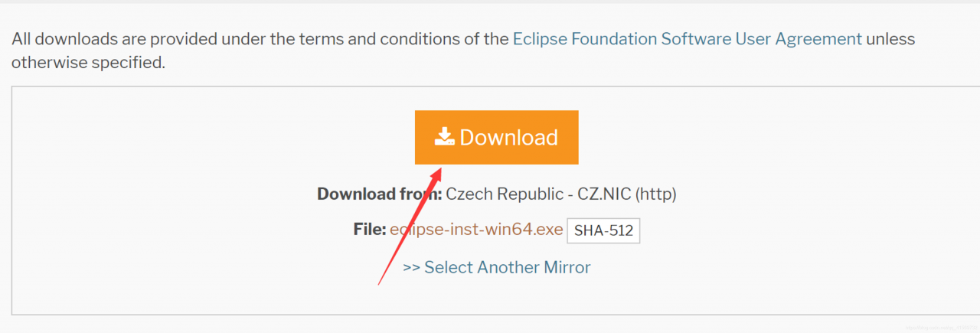
Task: Click the download tray icon inside the button
Action: pyautogui.click(x=445, y=137)
